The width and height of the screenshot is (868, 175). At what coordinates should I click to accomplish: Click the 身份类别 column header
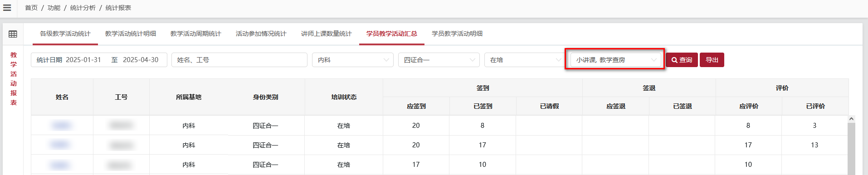click(x=266, y=97)
